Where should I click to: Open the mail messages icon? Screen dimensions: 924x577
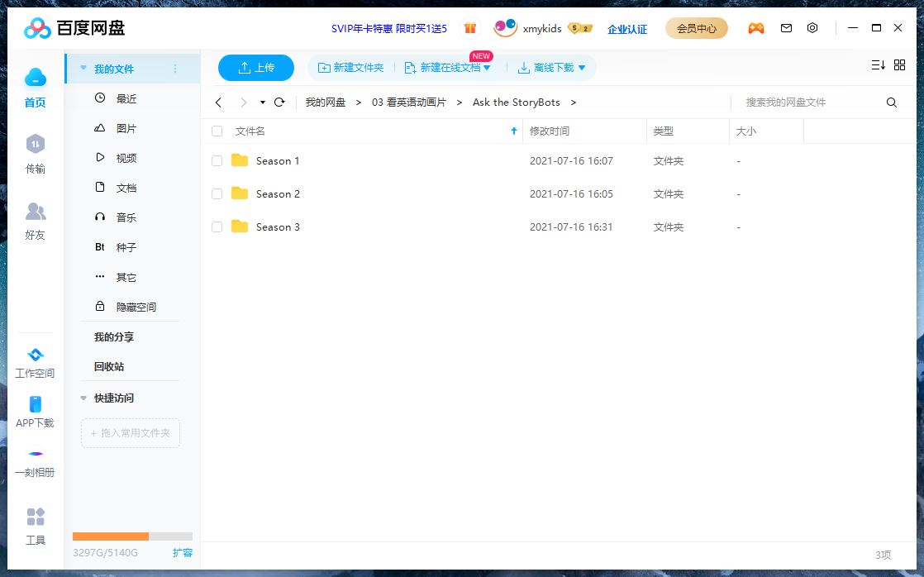tap(786, 28)
